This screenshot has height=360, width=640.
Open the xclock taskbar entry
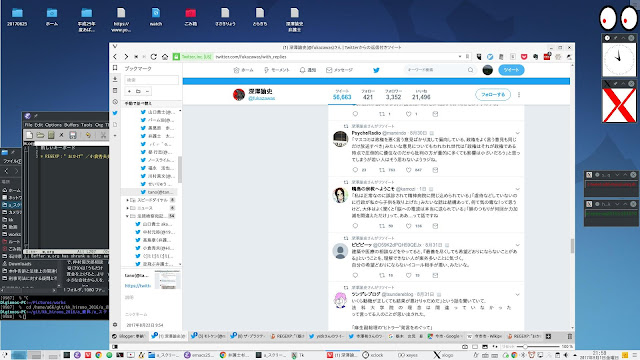click(373, 355)
